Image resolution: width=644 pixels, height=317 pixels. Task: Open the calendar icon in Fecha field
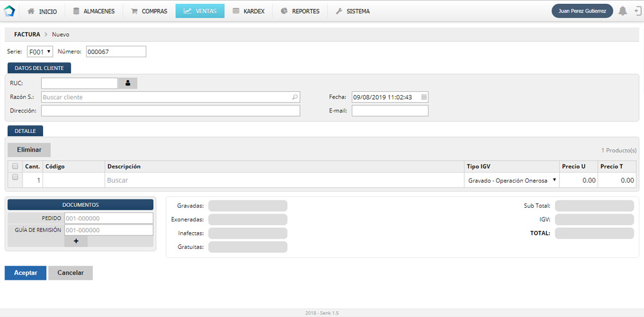coord(424,97)
